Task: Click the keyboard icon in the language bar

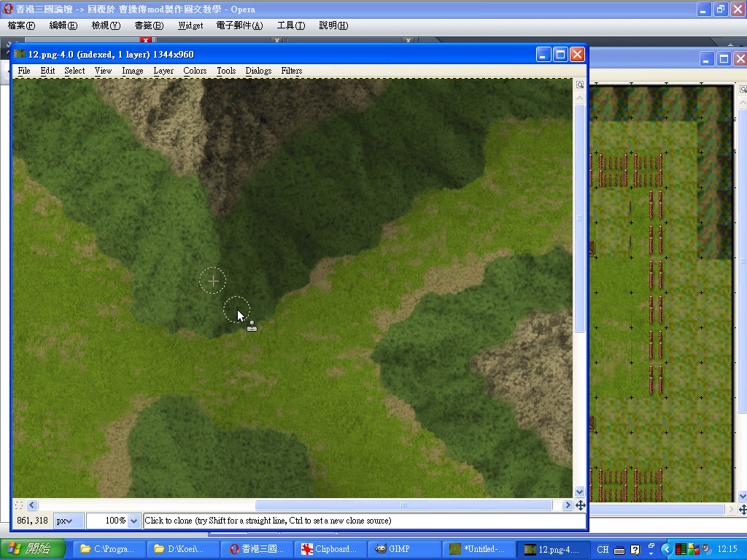Action: (619, 550)
